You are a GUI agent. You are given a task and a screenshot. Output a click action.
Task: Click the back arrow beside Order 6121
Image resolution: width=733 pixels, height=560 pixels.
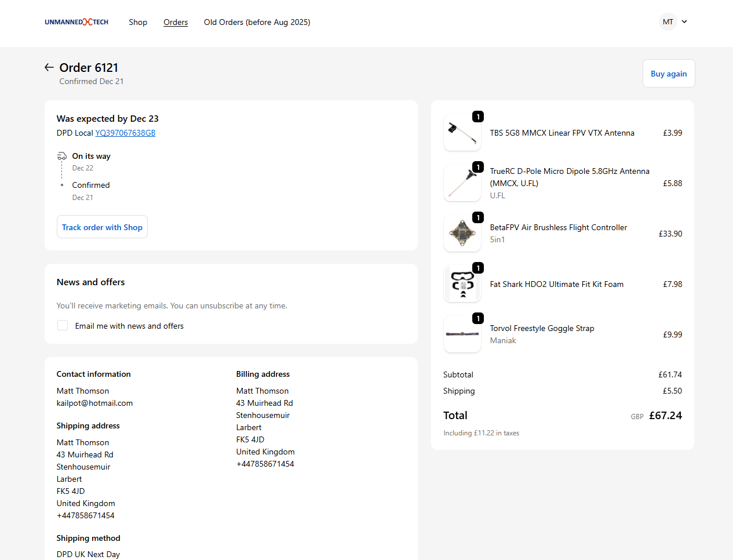(49, 67)
